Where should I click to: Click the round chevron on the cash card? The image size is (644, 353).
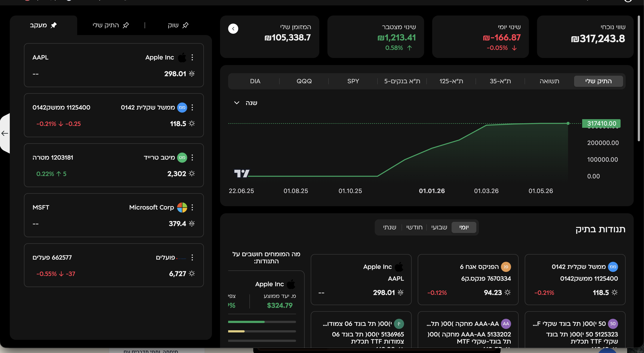(233, 28)
